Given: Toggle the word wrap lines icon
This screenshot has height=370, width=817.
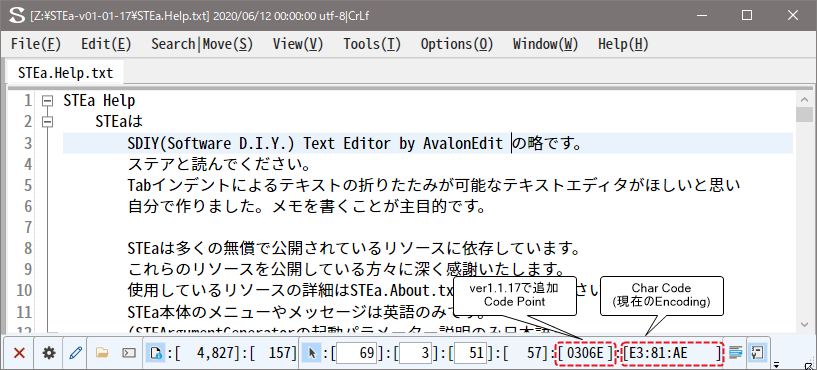Looking at the screenshot, I should pos(736,353).
